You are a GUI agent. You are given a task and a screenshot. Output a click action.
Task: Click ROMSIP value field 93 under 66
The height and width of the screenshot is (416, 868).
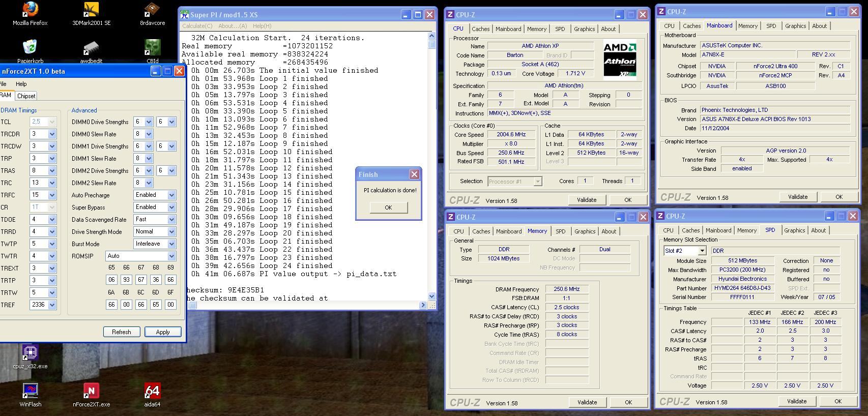click(126, 280)
